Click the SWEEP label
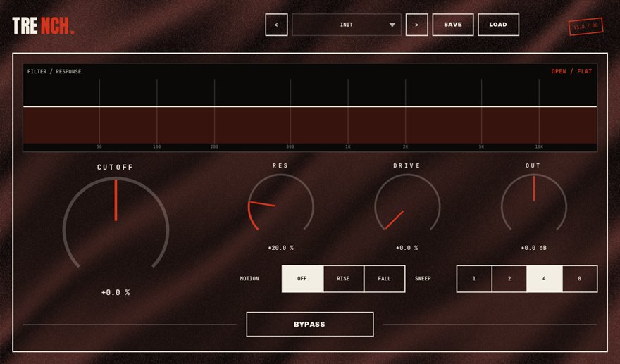This screenshot has width=620, height=364. coord(423,279)
